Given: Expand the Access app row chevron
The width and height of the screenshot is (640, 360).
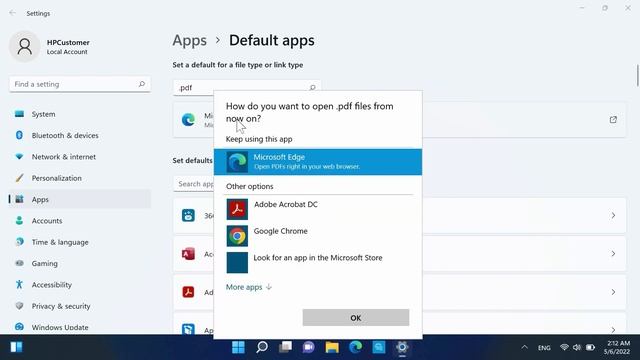Looking at the screenshot, I should [613, 254].
